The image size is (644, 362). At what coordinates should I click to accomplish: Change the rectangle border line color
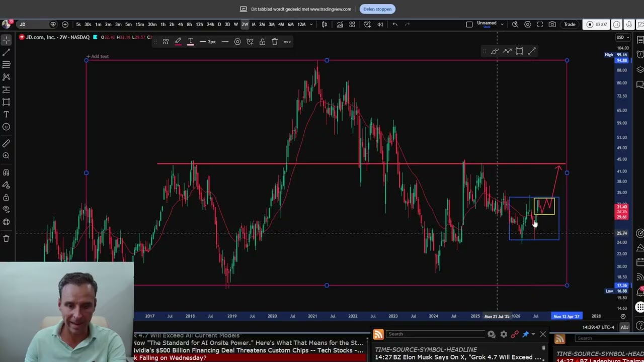pos(178,42)
